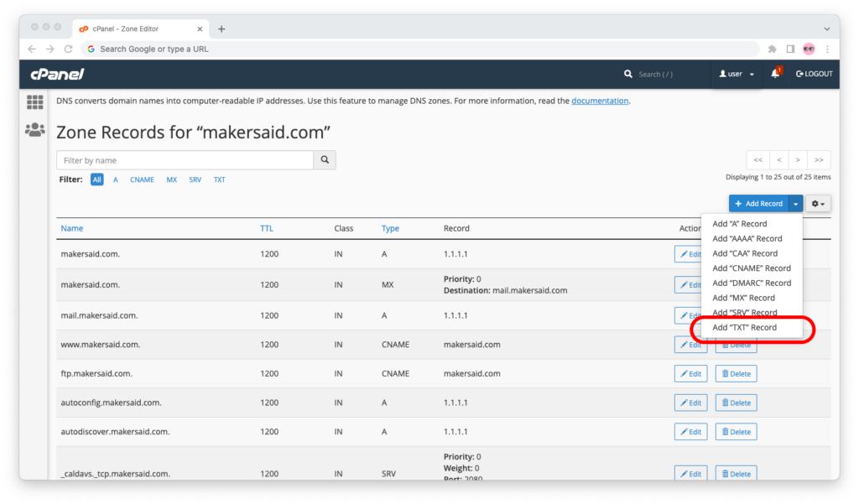Click LOGOUT

pos(814,74)
